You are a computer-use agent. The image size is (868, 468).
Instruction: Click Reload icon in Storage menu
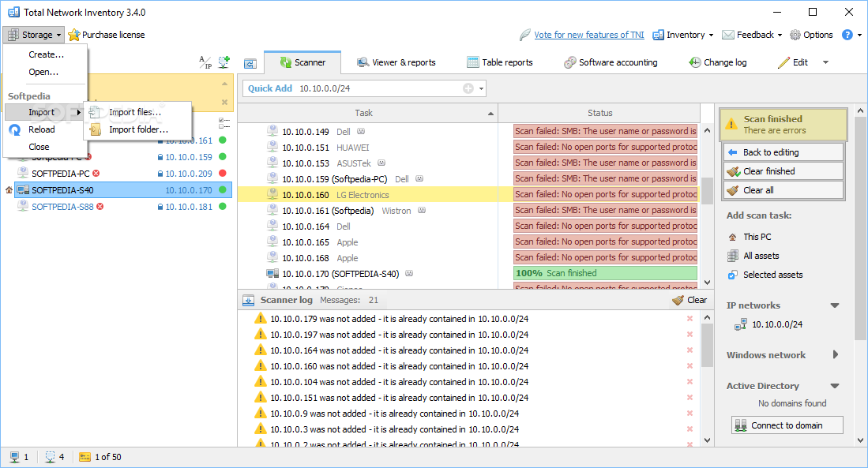tap(15, 129)
